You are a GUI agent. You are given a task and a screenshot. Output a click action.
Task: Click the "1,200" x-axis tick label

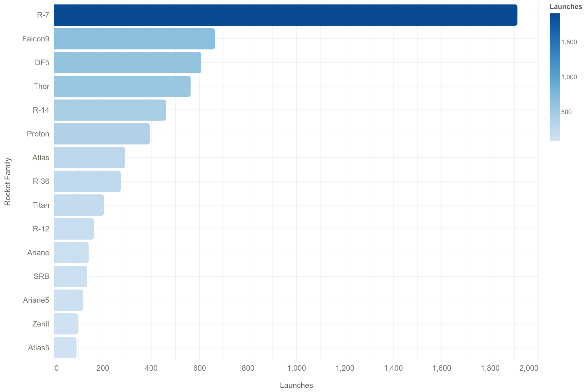tap(345, 368)
